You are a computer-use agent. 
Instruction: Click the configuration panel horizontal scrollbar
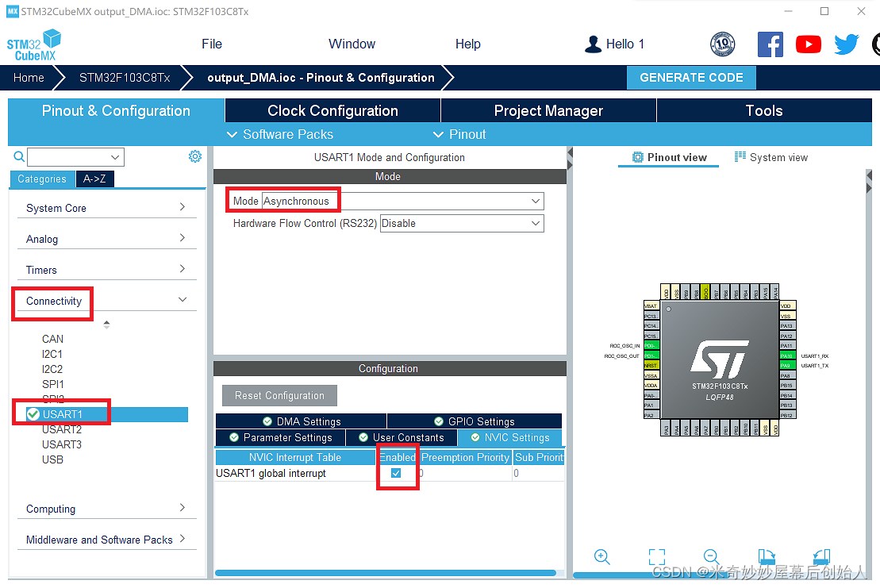[x=386, y=573]
